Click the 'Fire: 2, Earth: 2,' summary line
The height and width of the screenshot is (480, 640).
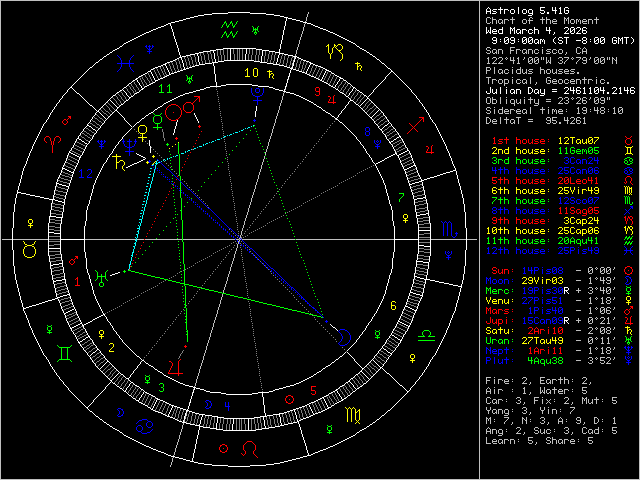pos(539,381)
